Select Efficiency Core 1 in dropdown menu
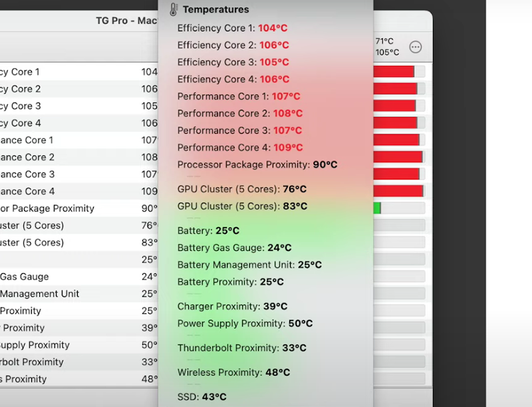This screenshot has width=532, height=407. 233,28
